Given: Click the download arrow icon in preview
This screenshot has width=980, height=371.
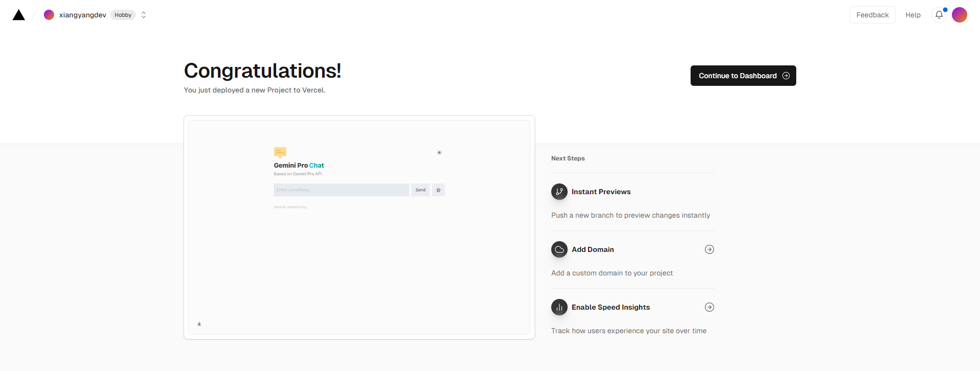Looking at the screenshot, I should tap(199, 324).
